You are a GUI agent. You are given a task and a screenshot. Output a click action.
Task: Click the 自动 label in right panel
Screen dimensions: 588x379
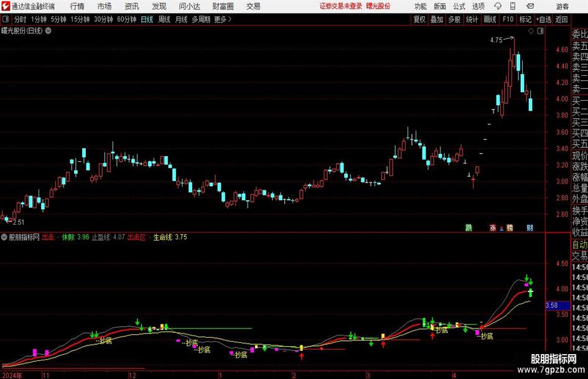(580, 245)
